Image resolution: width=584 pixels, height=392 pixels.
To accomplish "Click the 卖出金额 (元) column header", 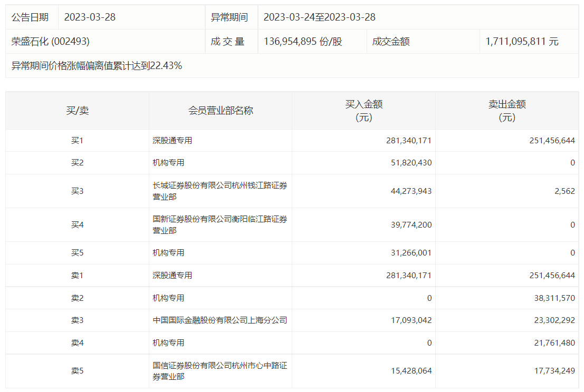I will [506, 111].
